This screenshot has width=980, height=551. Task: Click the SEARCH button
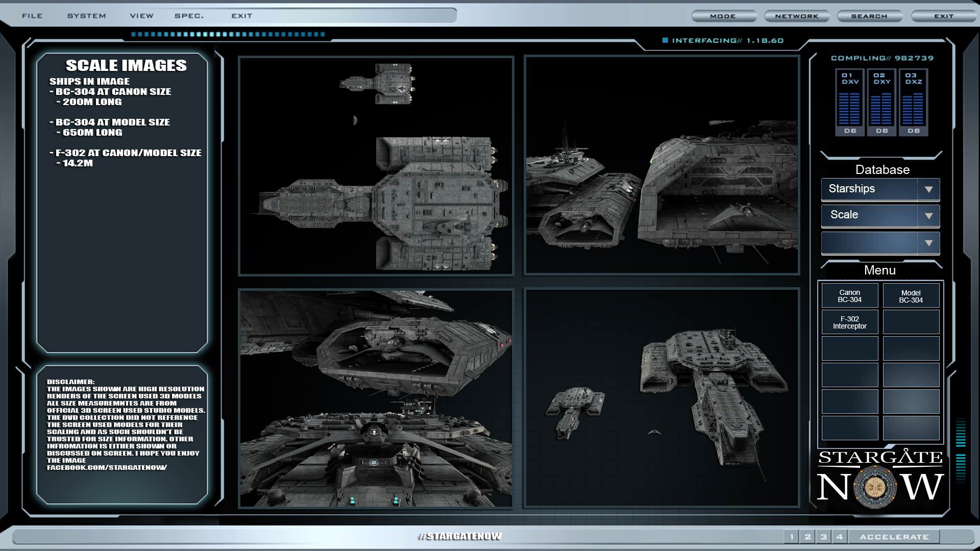[869, 16]
